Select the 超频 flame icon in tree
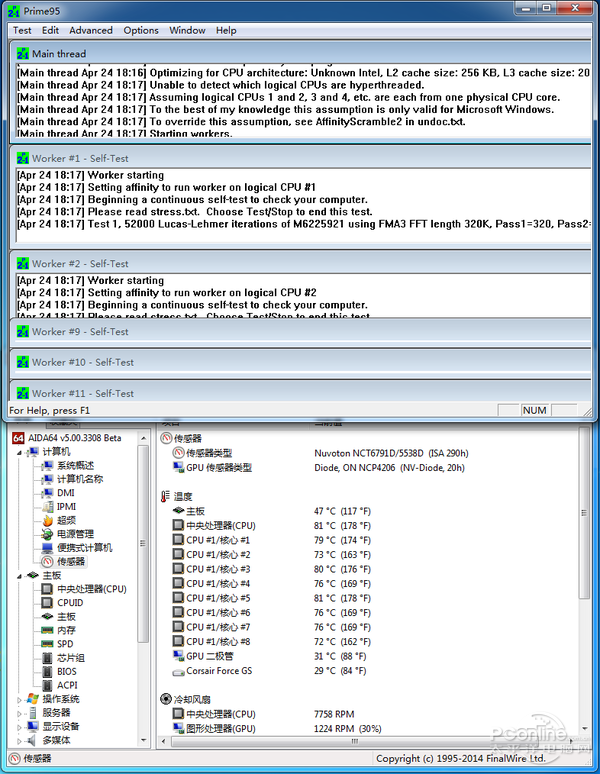Screen dimensions: 600x774 pyautogui.click(x=47, y=520)
